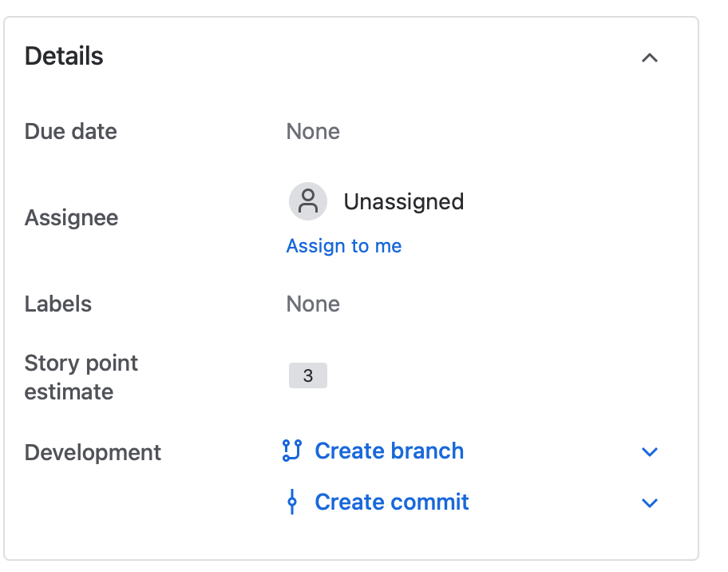728x572 pixels.
Task: Click the Story point estimate label
Action: (81, 377)
